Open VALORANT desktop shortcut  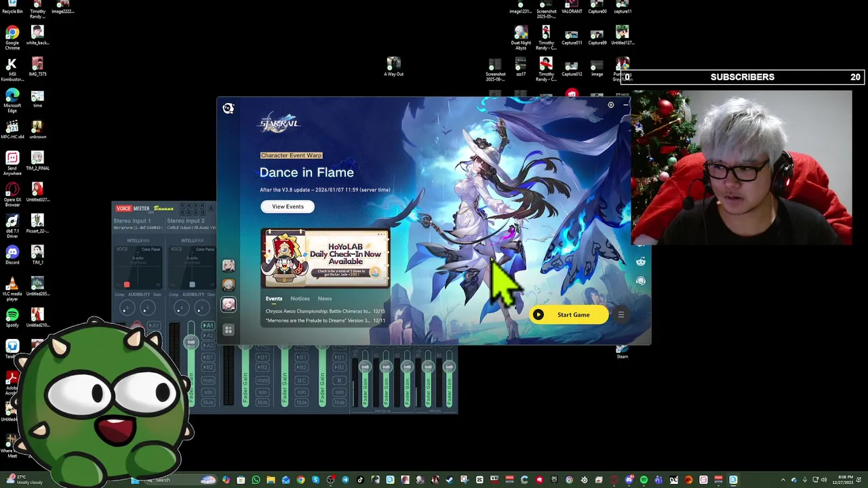click(572, 7)
